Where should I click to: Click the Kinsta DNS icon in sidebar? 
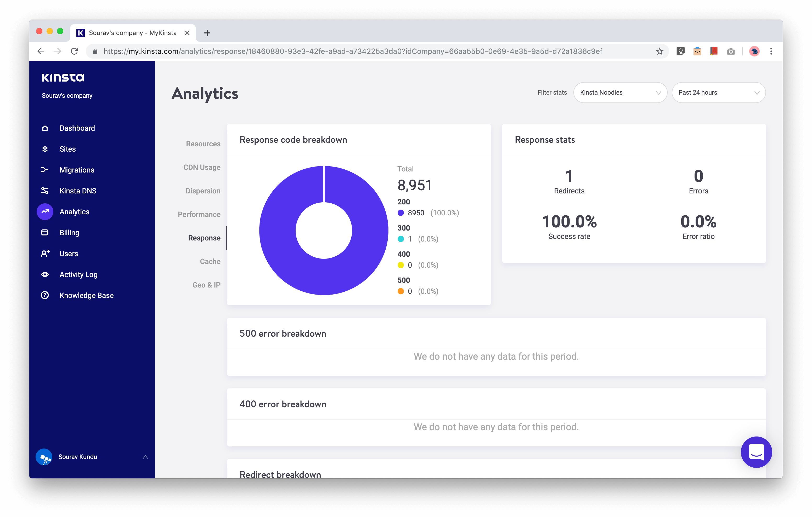(x=46, y=191)
